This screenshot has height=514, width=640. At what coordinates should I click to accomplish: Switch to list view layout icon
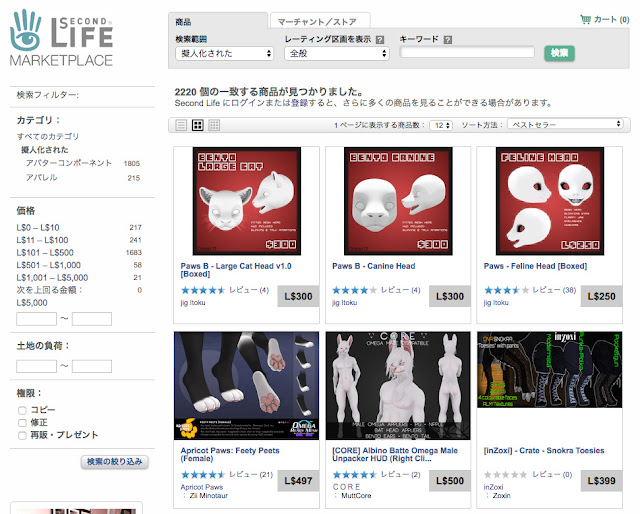point(181,125)
